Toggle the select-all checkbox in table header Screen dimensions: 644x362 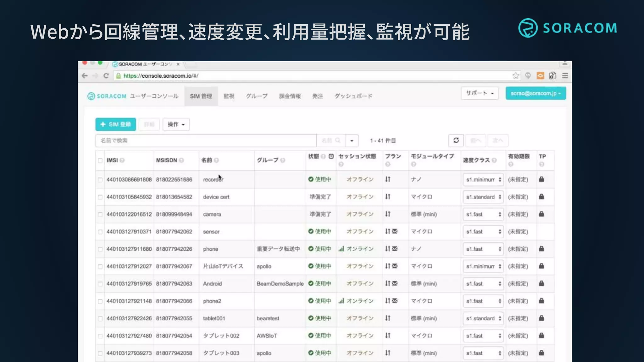100,161
